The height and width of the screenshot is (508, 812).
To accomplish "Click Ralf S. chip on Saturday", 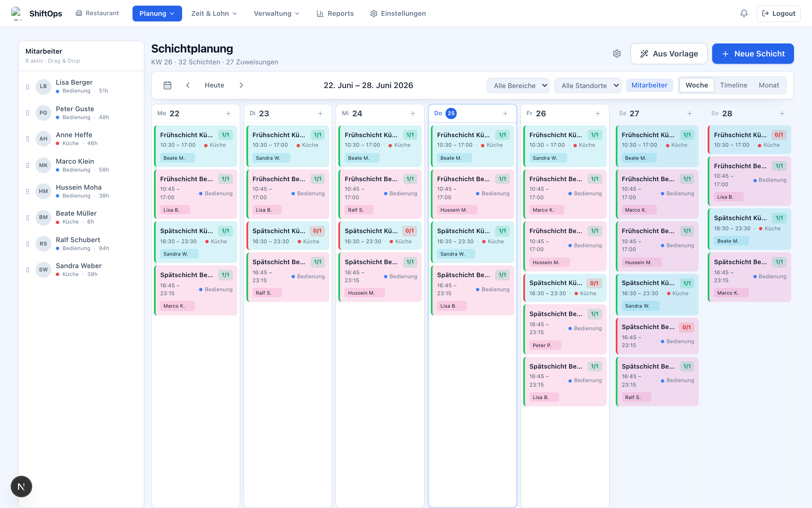I will click(x=636, y=397).
